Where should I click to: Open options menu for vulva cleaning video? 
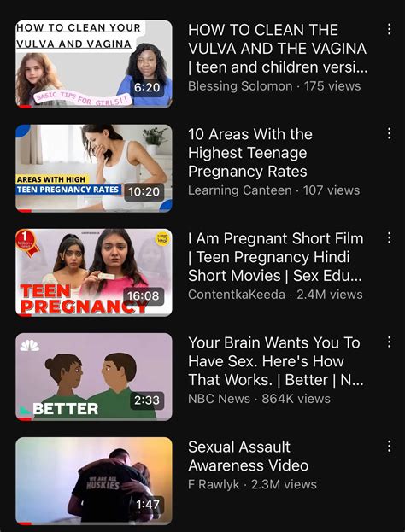[x=389, y=29]
